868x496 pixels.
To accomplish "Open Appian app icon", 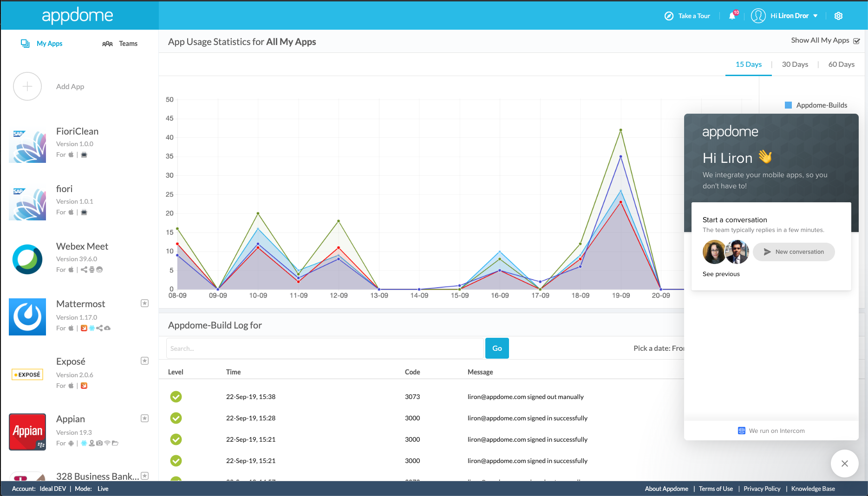I will 27,432.
